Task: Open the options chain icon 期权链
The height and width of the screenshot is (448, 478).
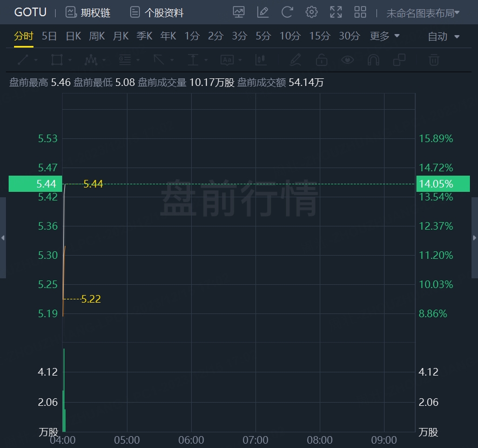Action: [x=87, y=13]
